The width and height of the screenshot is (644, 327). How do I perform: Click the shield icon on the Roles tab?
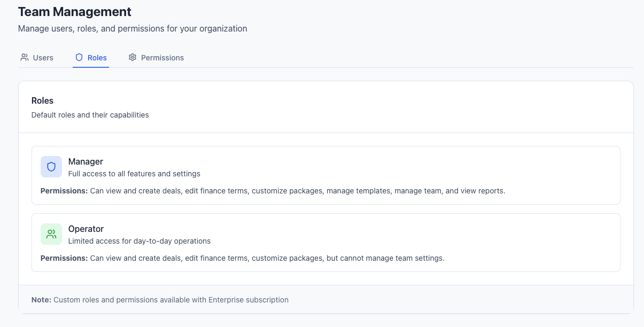click(x=79, y=57)
